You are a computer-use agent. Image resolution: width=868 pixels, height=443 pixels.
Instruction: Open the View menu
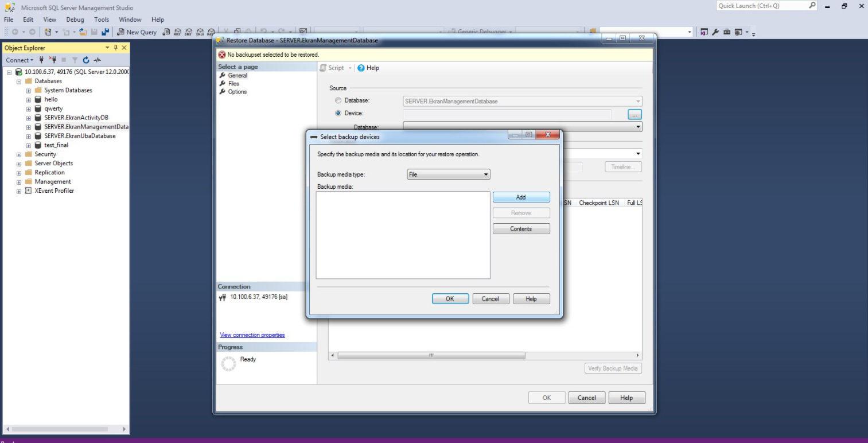click(x=50, y=20)
